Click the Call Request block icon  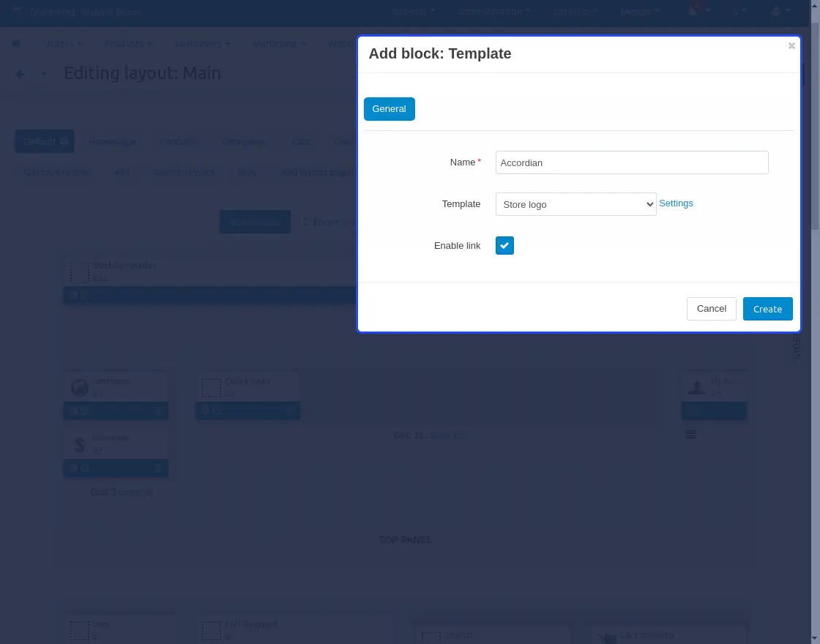pyautogui.click(x=212, y=630)
